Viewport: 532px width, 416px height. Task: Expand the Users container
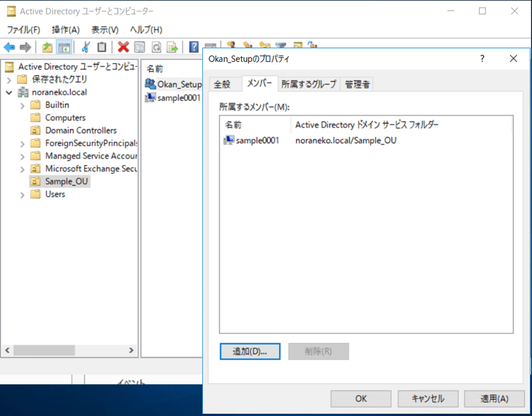point(22,195)
